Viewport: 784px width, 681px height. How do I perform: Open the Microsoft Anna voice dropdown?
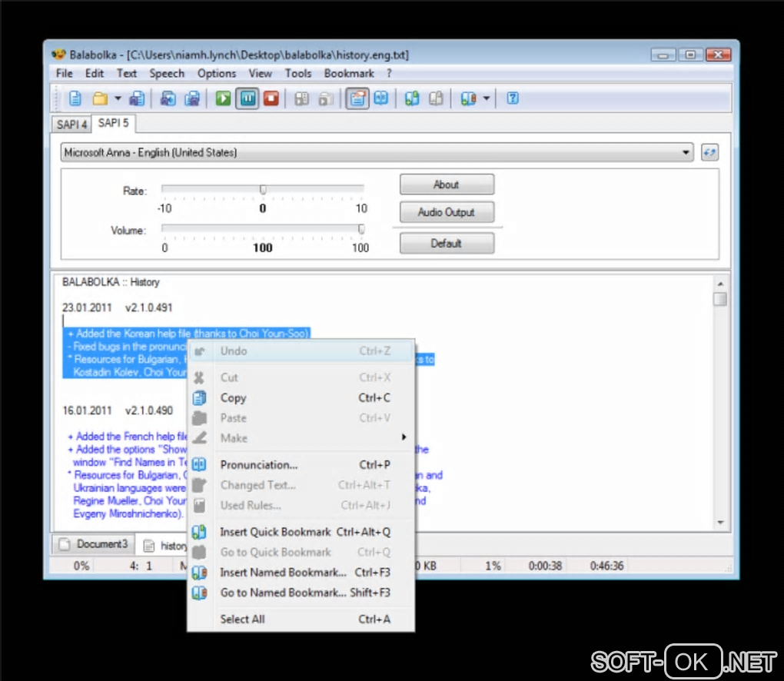377,152
